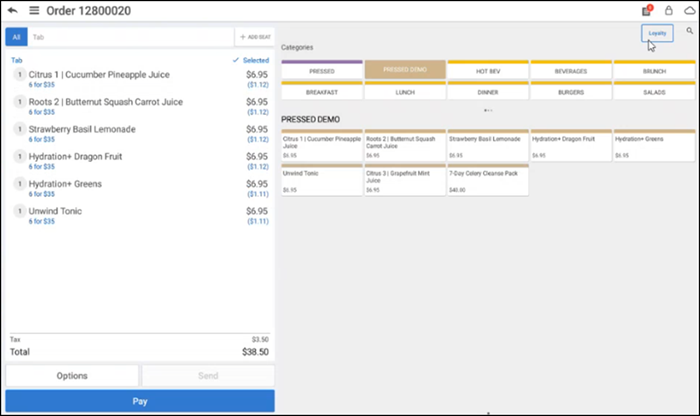Viewport: 700px width, 416px height.
Task: Select the All seats tab
Action: pos(17,37)
